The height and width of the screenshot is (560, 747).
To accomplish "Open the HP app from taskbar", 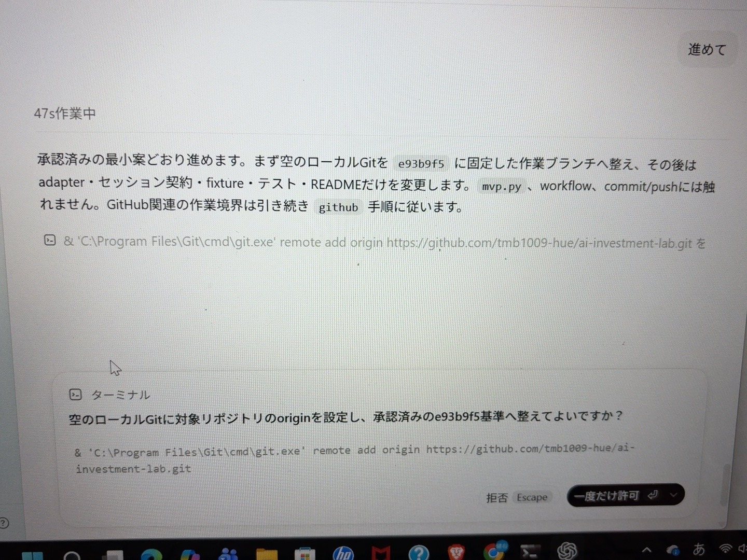I will click(342, 553).
